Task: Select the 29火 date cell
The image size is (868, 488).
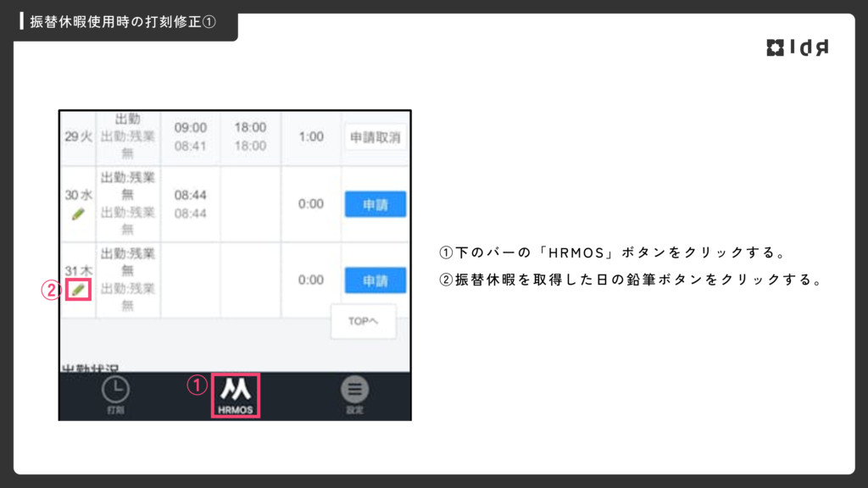Action: pos(78,136)
